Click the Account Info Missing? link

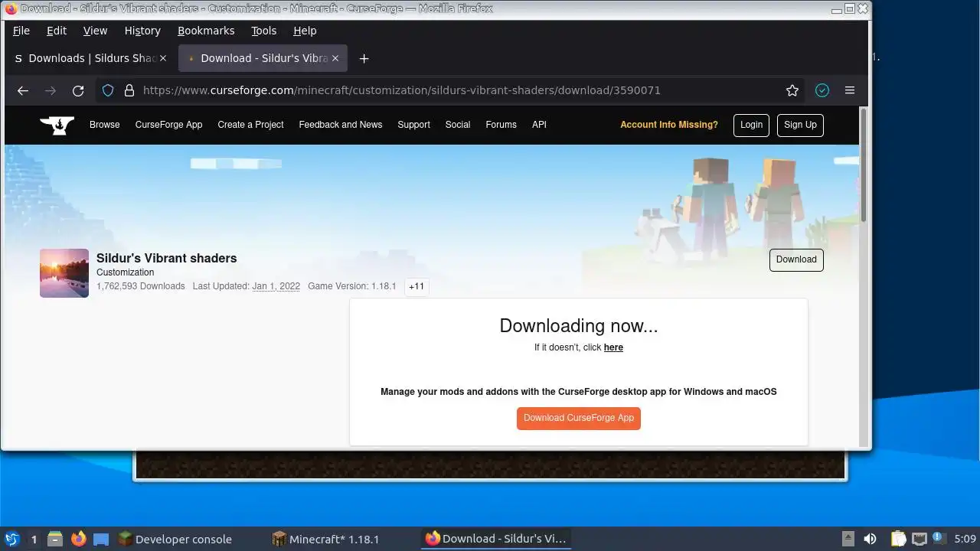coord(669,125)
